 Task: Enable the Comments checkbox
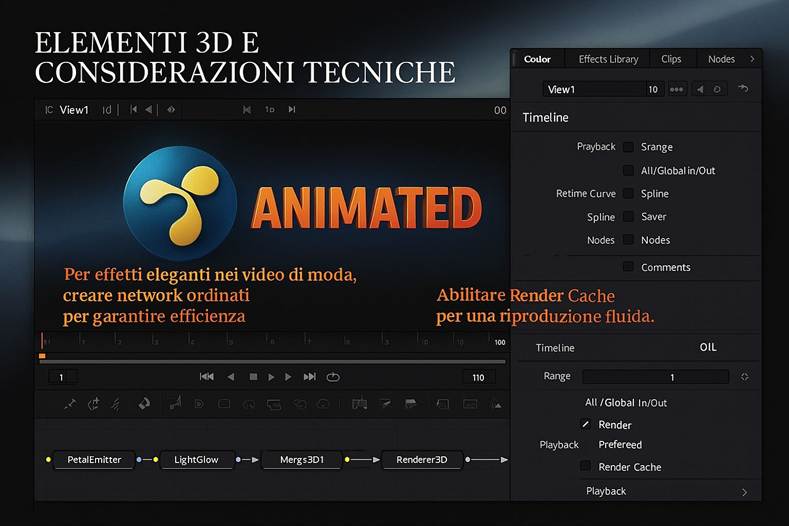click(628, 266)
